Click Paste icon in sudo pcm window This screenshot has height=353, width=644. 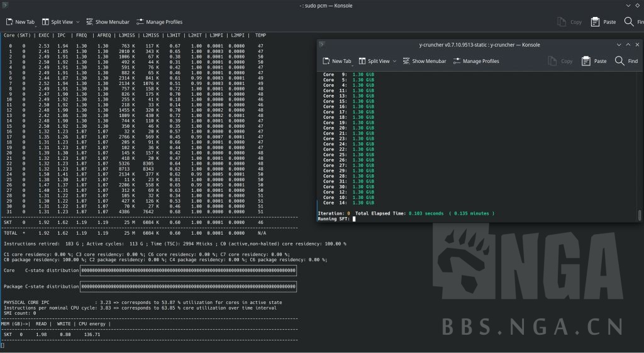point(595,22)
